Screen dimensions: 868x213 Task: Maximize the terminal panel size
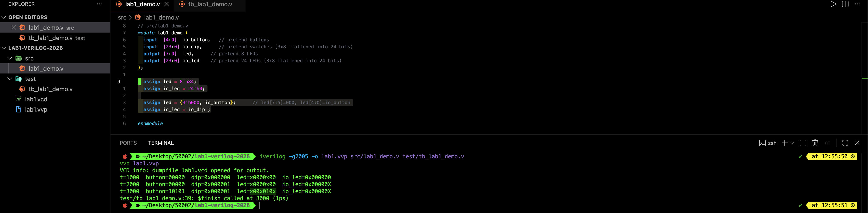pyautogui.click(x=845, y=143)
